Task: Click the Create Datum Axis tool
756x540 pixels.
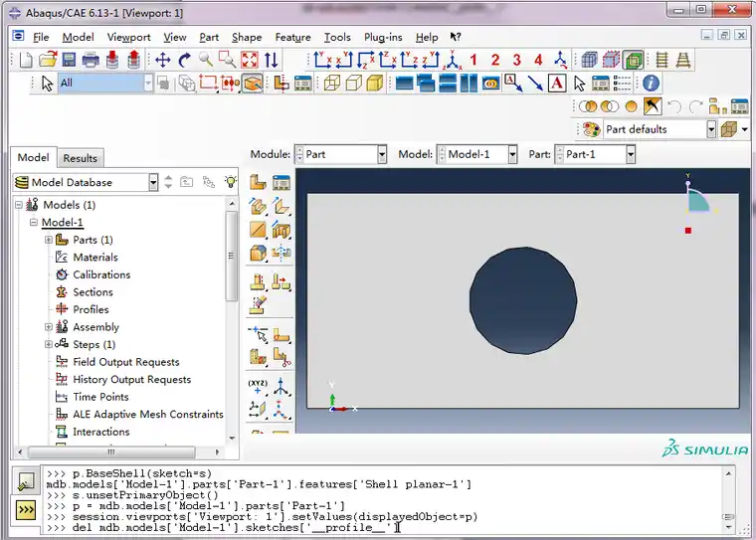Action: tap(282, 386)
